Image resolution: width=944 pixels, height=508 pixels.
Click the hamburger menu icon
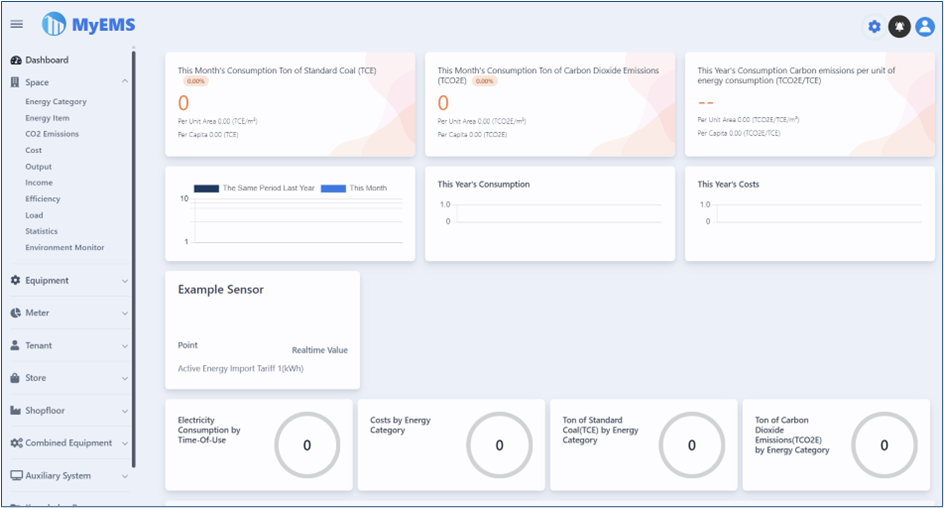[16, 24]
